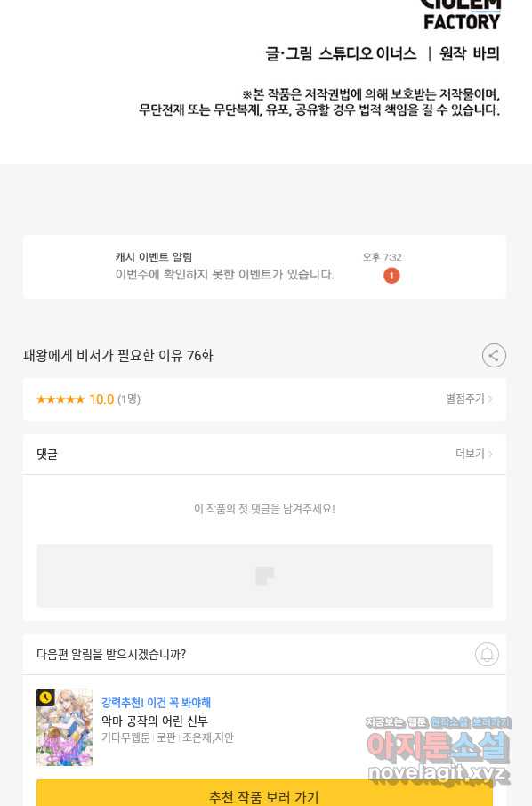Toggle the next-episode notification bell
This screenshot has height=806, width=532.
[487, 655]
